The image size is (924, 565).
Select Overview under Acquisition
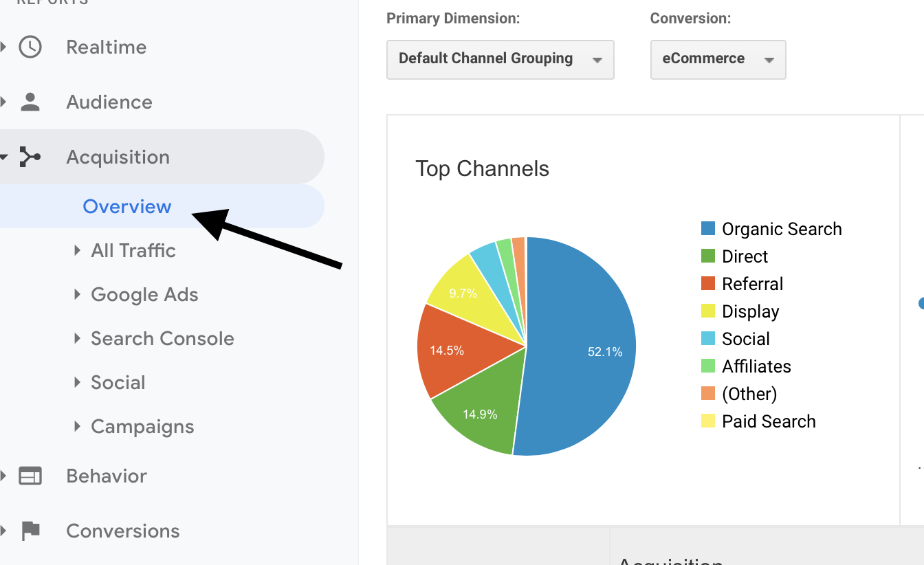pos(127,206)
